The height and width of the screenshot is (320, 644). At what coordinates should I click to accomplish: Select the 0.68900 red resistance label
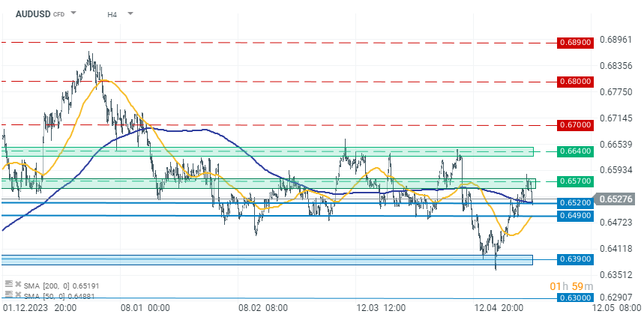(576, 43)
